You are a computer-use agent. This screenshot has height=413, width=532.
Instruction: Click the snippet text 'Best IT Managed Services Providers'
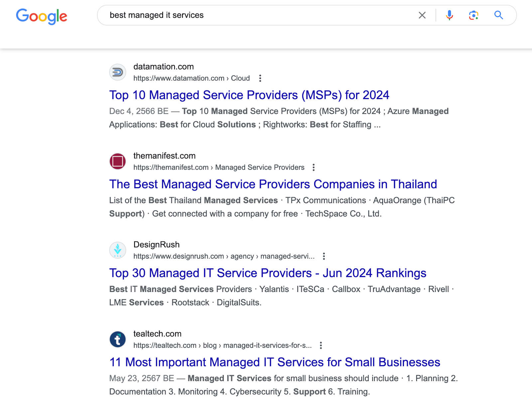[x=181, y=289]
